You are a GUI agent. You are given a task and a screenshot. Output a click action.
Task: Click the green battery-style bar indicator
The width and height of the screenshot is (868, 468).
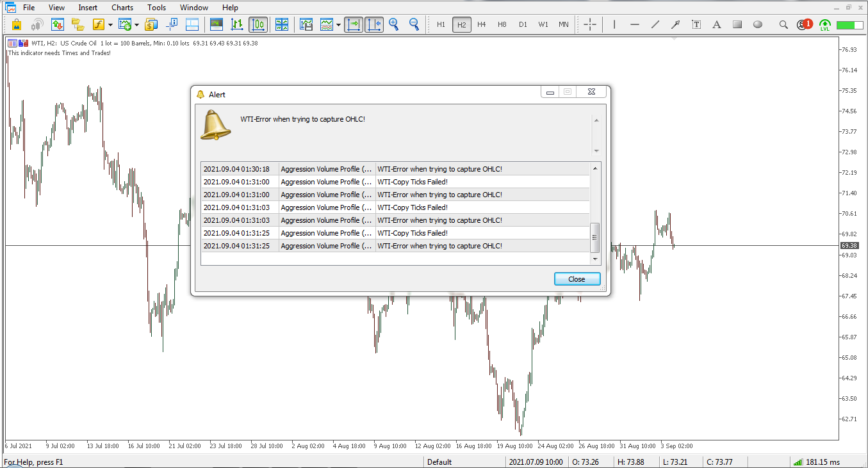(x=850, y=25)
